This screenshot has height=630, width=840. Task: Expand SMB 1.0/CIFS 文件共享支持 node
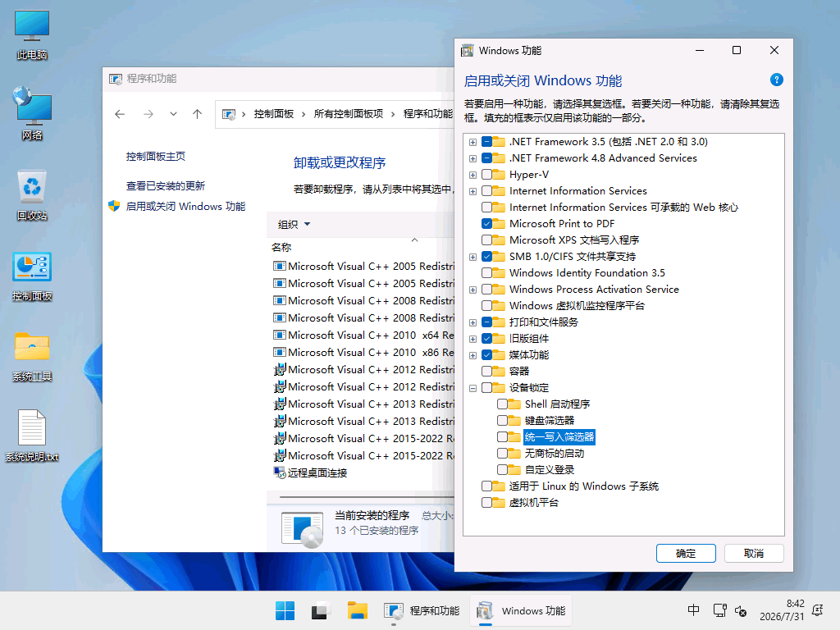(472, 257)
